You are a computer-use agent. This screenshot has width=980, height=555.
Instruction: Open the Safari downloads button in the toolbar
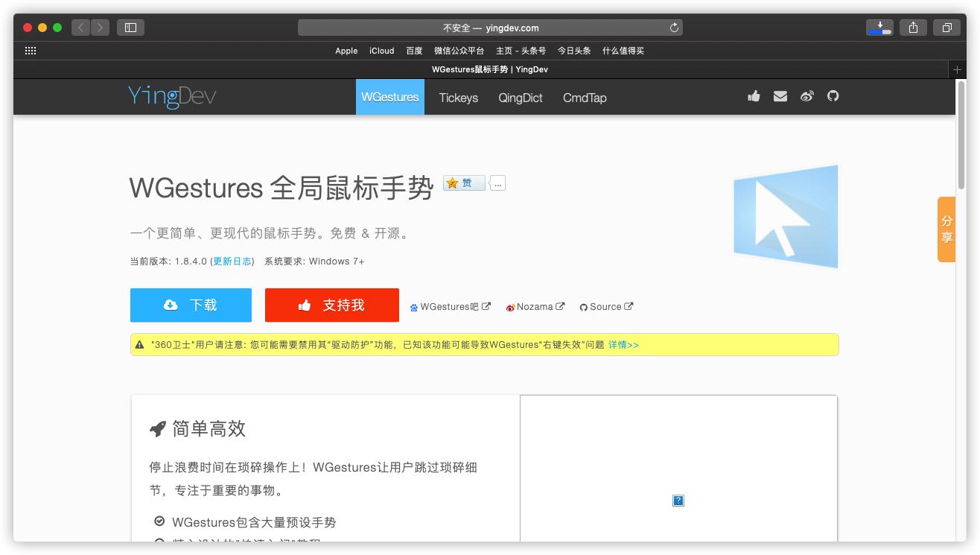879,27
